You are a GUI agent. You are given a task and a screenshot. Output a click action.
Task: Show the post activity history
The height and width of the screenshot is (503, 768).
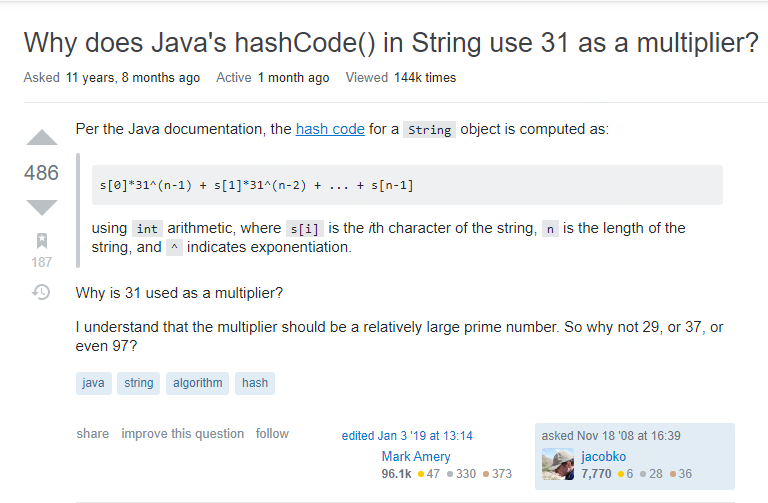(41, 293)
